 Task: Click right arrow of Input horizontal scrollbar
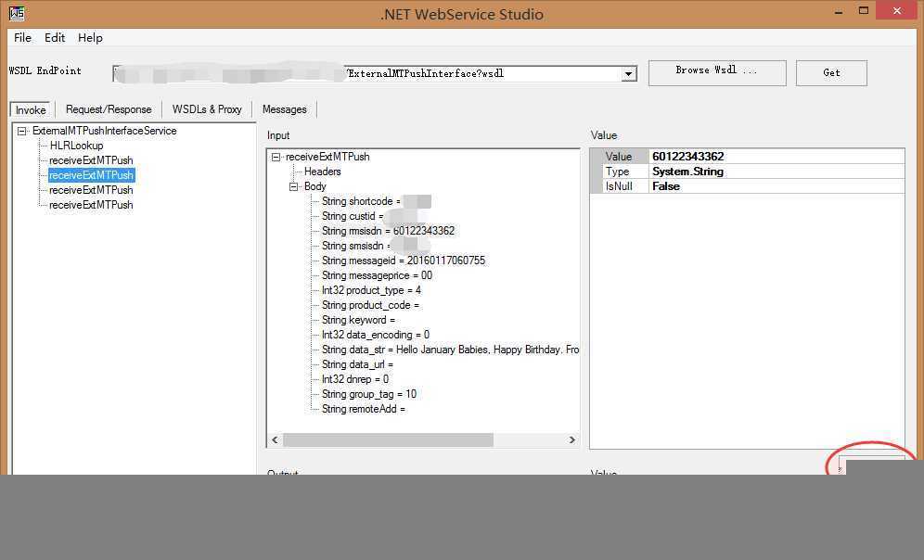click(x=571, y=439)
